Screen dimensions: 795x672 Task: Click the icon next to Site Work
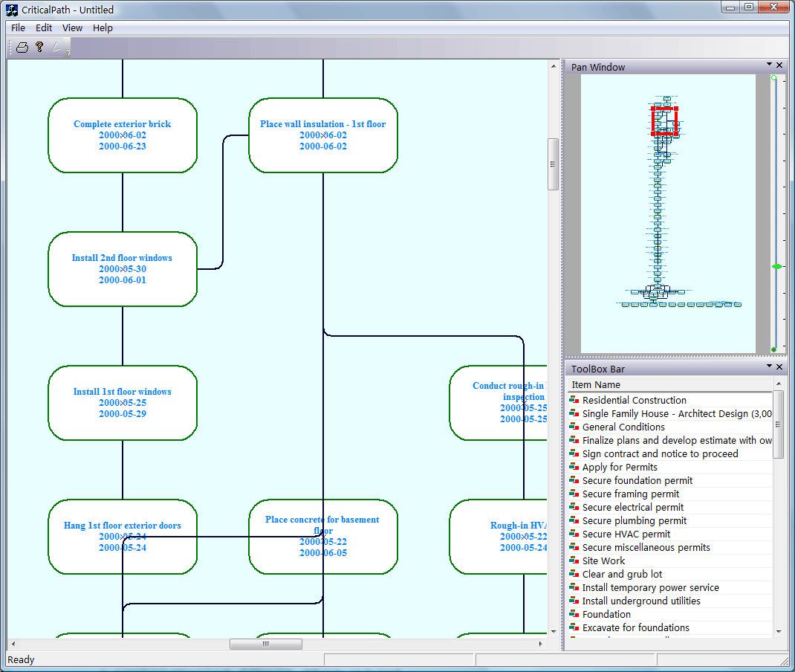point(574,560)
